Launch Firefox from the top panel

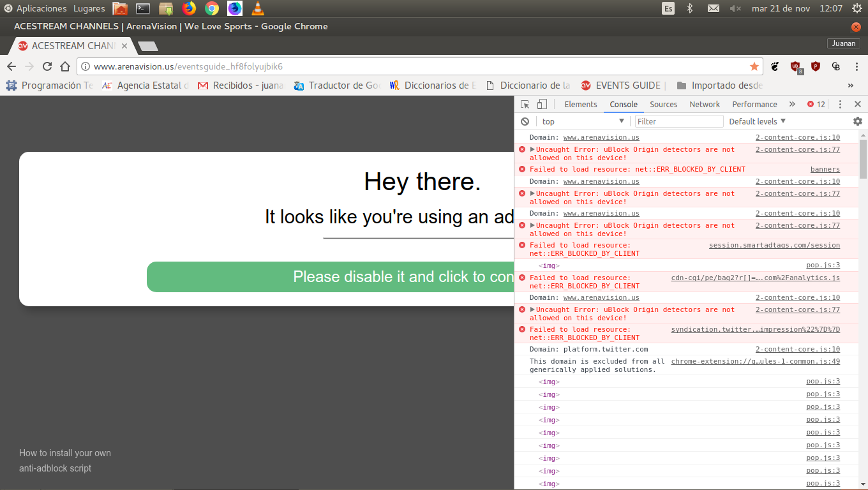click(x=189, y=9)
